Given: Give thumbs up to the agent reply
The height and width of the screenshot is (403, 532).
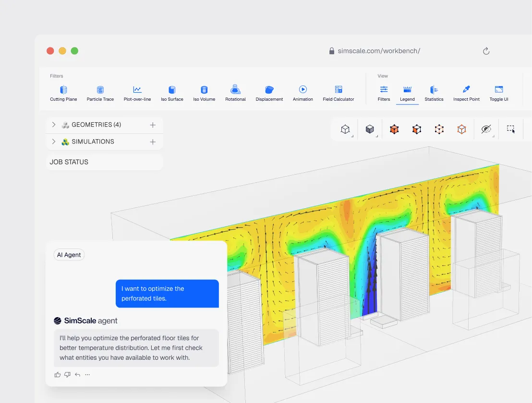Looking at the screenshot, I should [x=57, y=375].
